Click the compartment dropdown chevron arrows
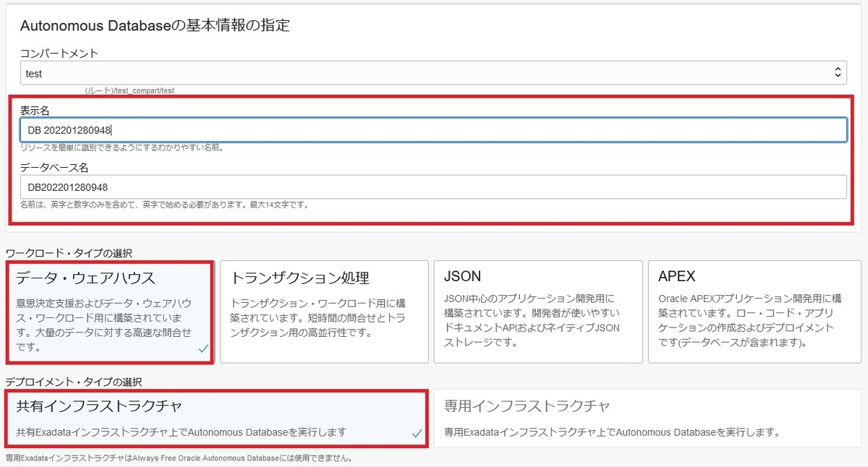This screenshot has height=467, width=868. pos(839,72)
